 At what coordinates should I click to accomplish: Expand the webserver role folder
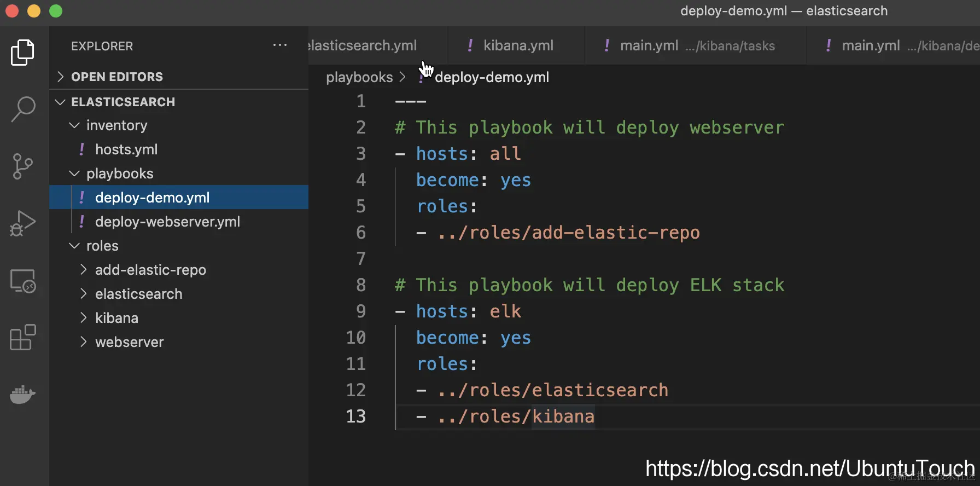(x=179, y=342)
